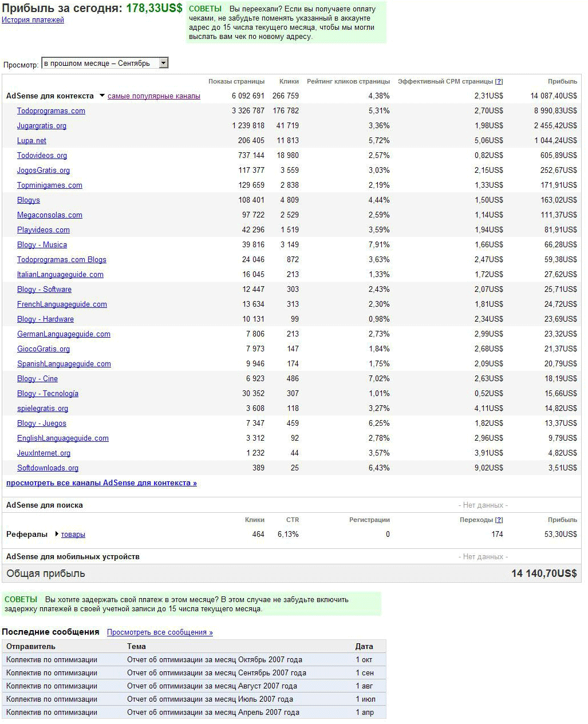Expand the AdSense для контекста triangle

(102, 96)
